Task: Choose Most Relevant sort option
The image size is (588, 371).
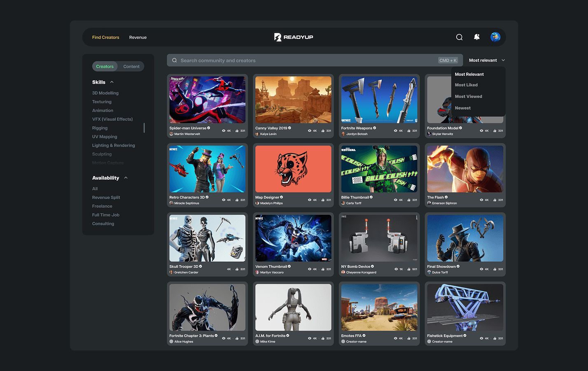Action: pos(469,74)
